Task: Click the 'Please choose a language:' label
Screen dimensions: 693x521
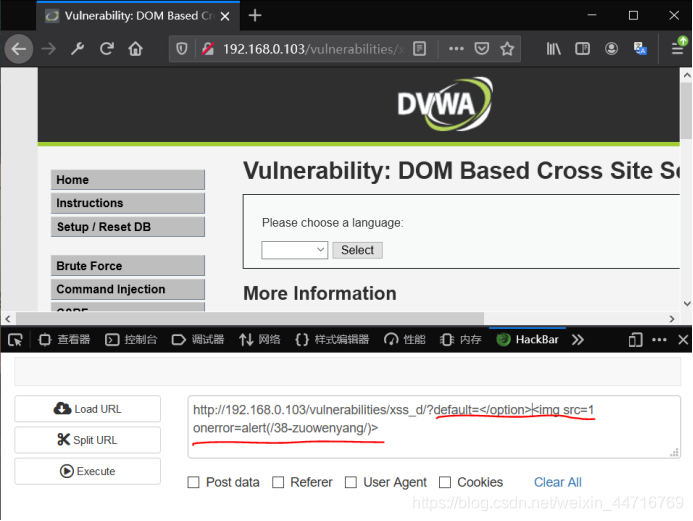Action: [332, 222]
